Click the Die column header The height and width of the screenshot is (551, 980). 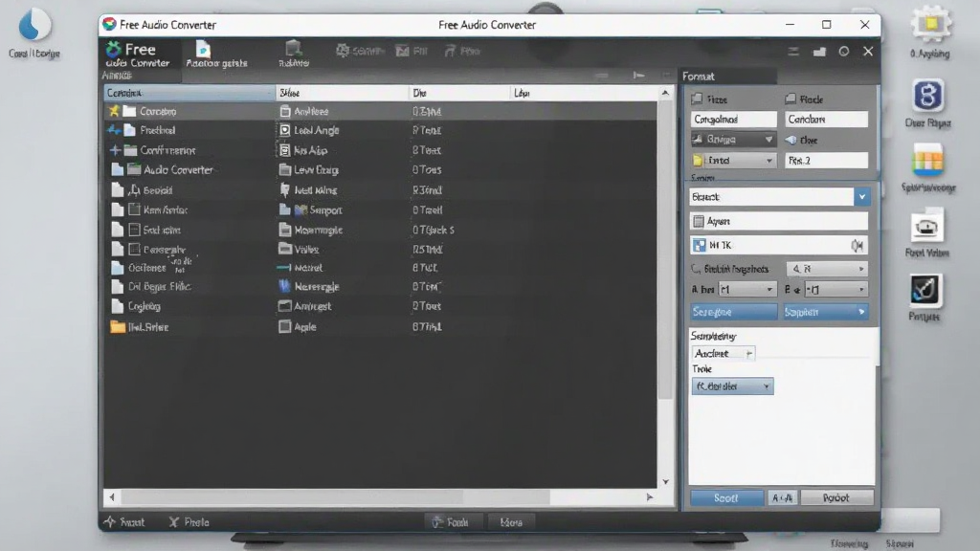pos(459,93)
